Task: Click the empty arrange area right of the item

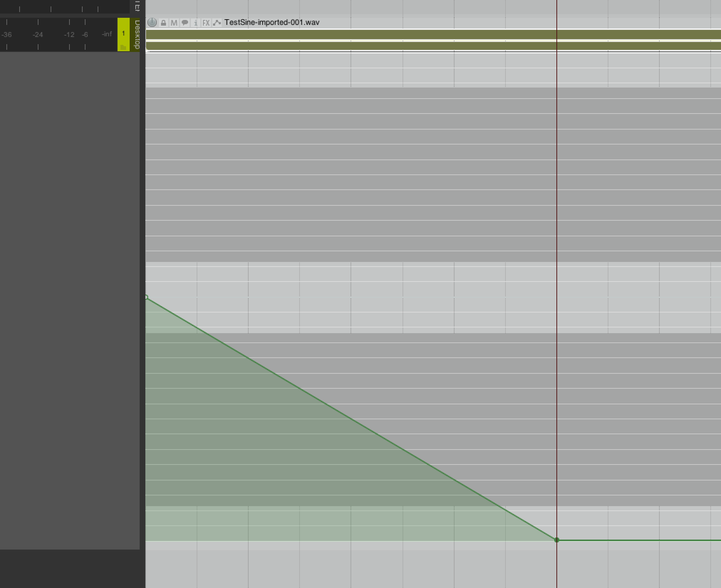Action: (659, 178)
